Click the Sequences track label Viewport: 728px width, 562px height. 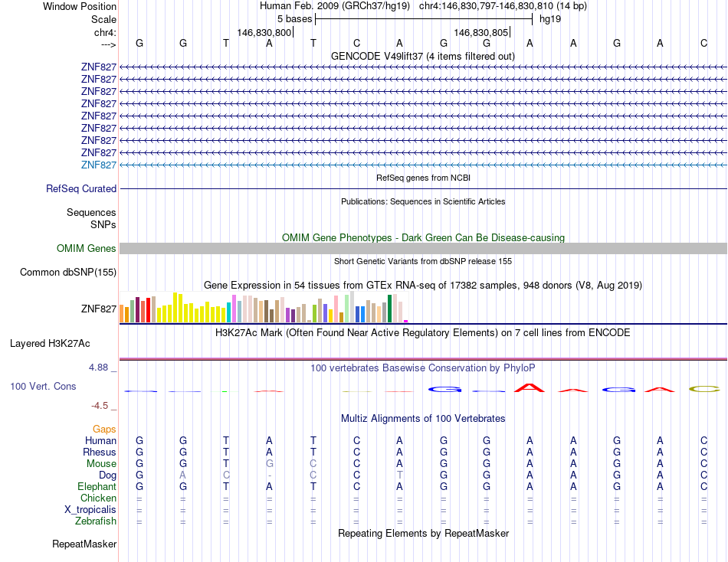(91, 213)
